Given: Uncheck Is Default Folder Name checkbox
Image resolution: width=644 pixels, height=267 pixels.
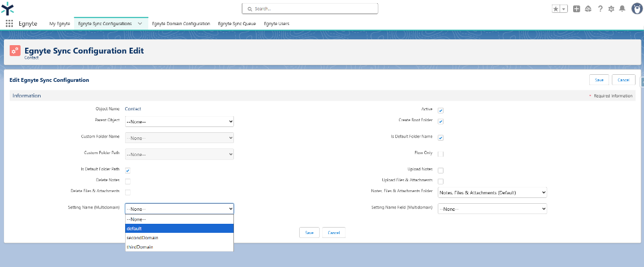Looking at the screenshot, I should (441, 137).
